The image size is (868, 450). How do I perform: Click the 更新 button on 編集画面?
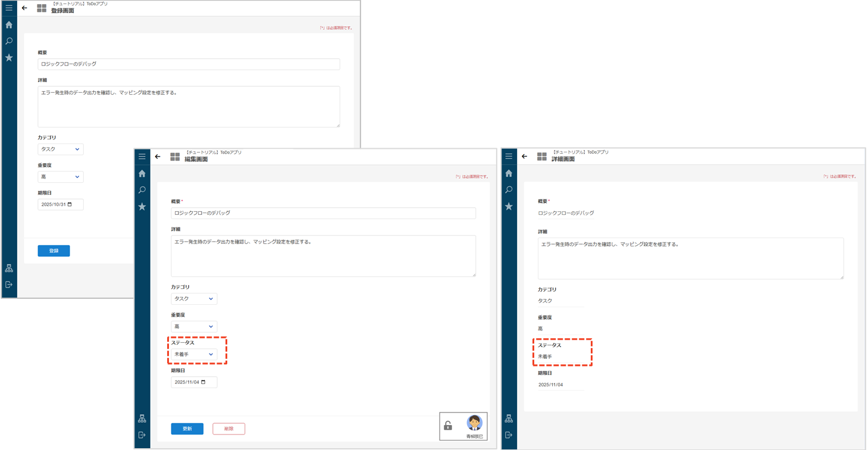187,429
